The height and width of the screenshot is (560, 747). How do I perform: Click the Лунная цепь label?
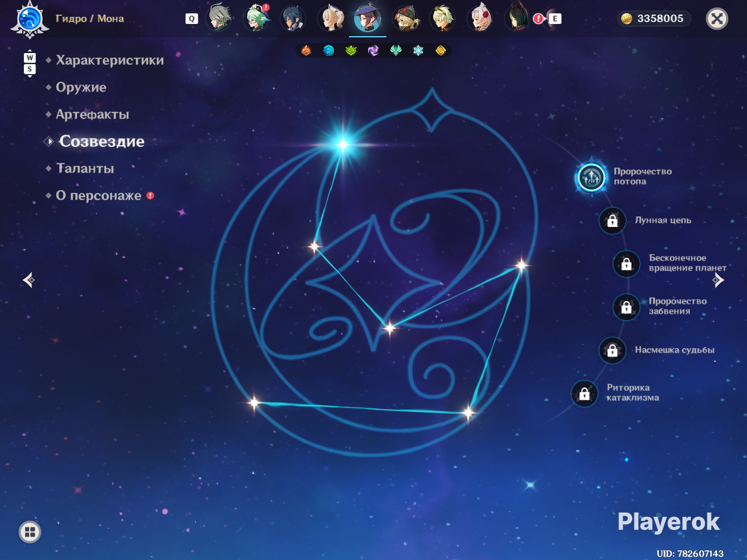coord(663,220)
